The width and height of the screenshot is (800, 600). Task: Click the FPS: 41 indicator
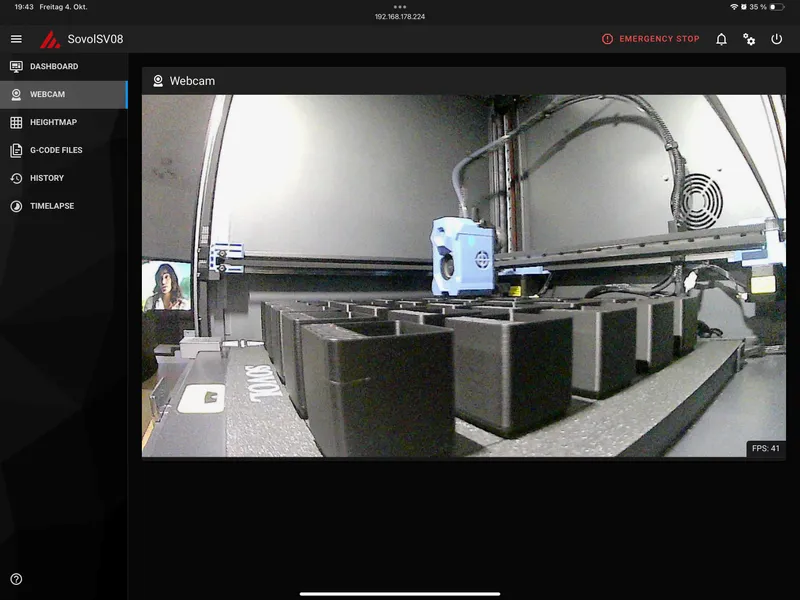(x=765, y=448)
